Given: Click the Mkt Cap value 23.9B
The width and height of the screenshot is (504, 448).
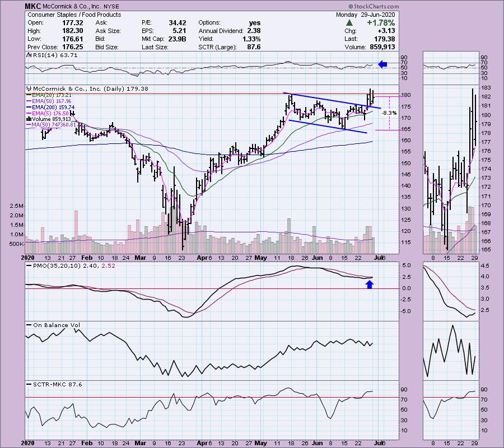Looking at the screenshot, I should (178, 39).
